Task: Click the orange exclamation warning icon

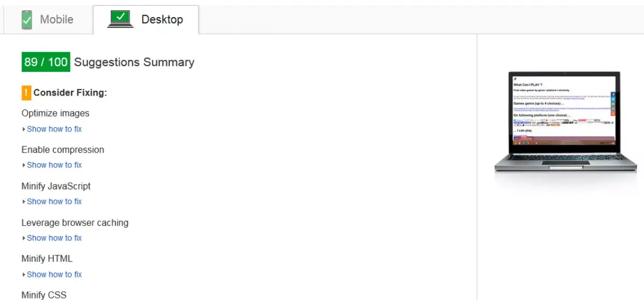Action: [x=26, y=92]
